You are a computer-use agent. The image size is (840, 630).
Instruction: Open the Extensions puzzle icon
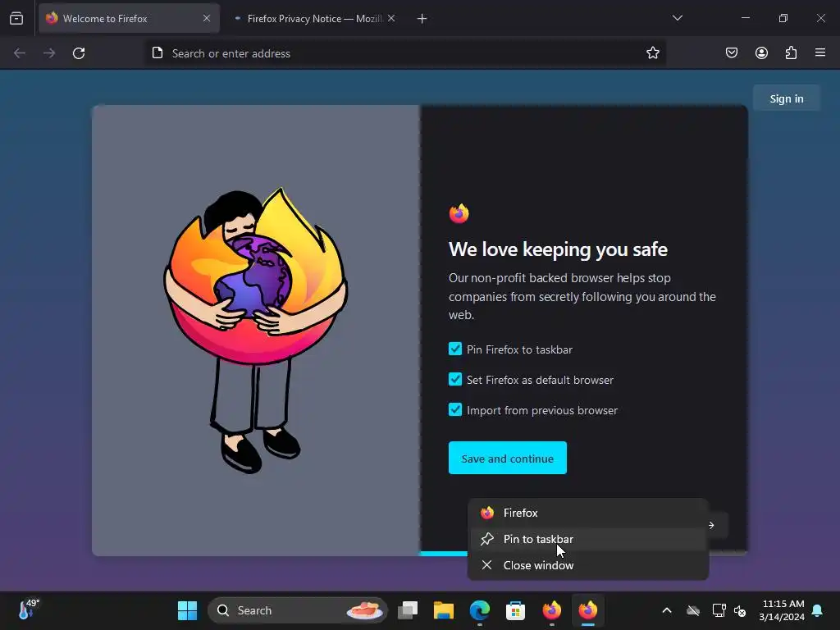791,53
